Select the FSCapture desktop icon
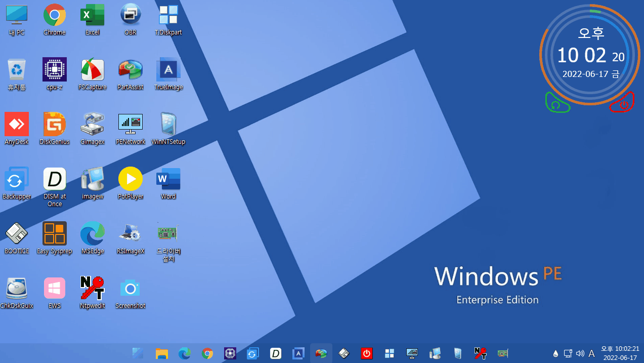 tap(93, 74)
